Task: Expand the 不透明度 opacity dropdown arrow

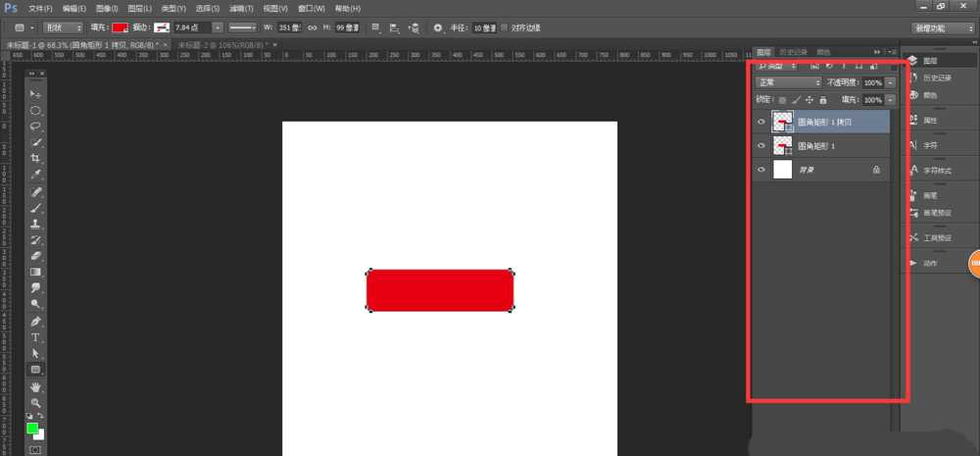Action: click(x=890, y=82)
